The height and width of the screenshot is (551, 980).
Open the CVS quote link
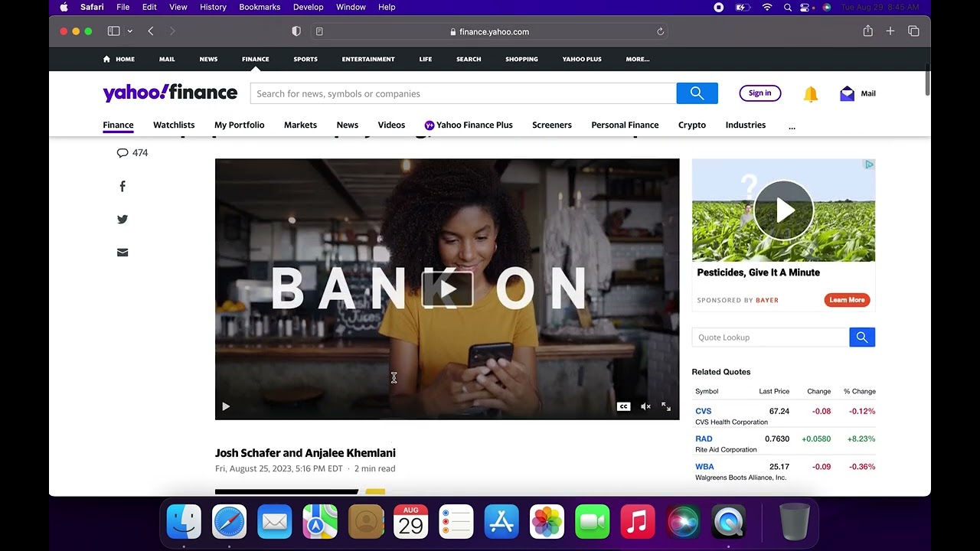704,411
